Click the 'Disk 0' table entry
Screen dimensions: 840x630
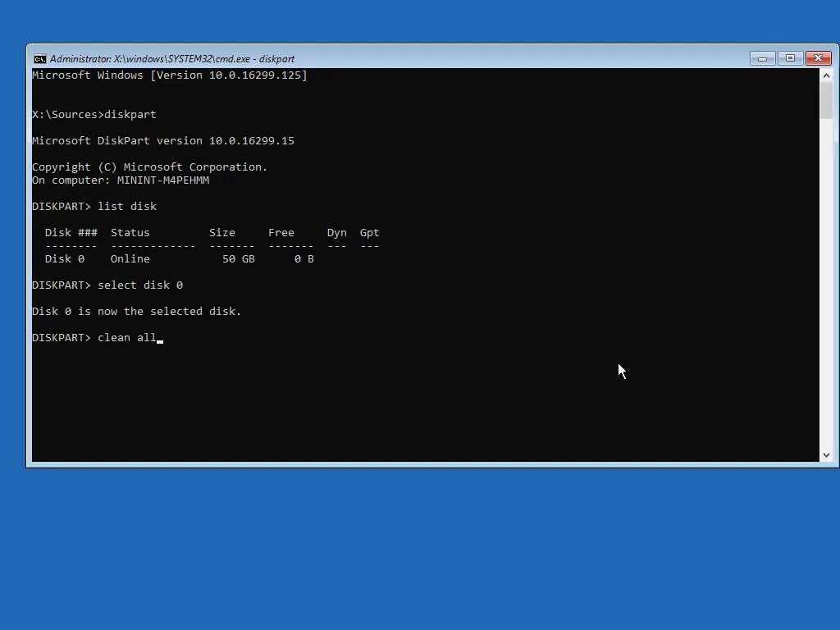click(65, 259)
